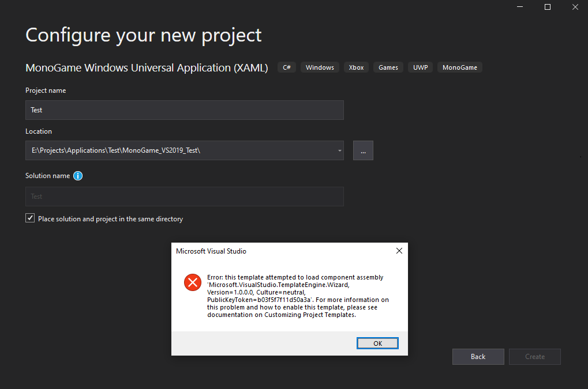Click the red error icon in the dialog

[192, 282]
